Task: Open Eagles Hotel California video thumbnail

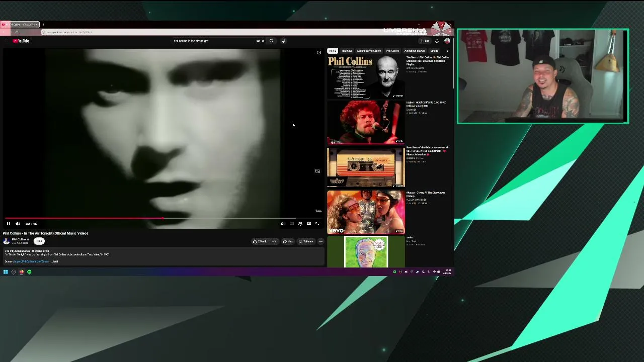Action: pos(366,122)
